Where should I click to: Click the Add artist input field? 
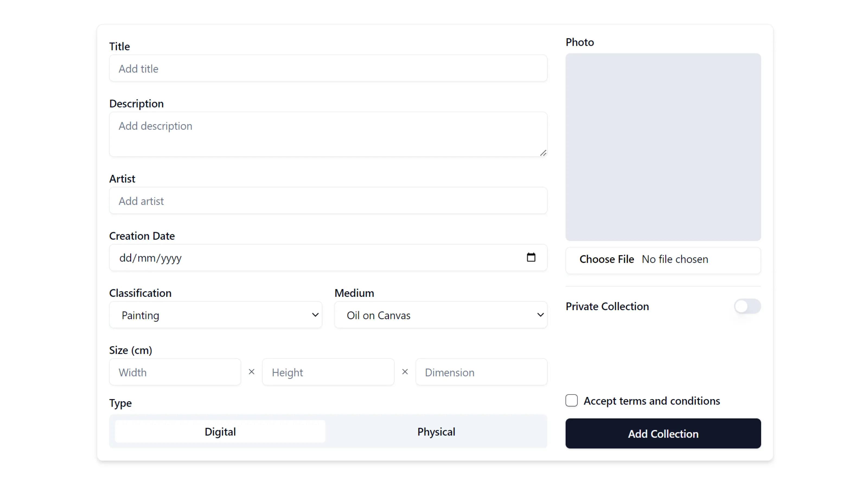coord(328,201)
